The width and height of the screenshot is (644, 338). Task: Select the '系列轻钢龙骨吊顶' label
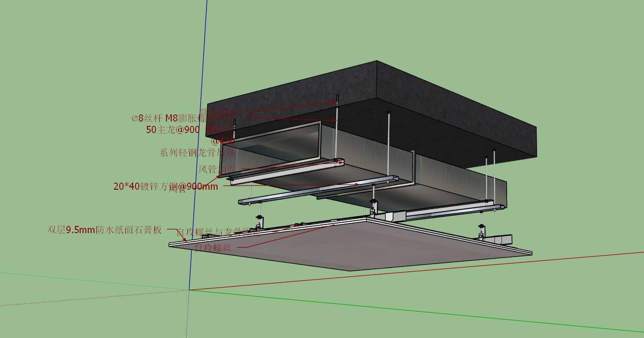click(197, 153)
